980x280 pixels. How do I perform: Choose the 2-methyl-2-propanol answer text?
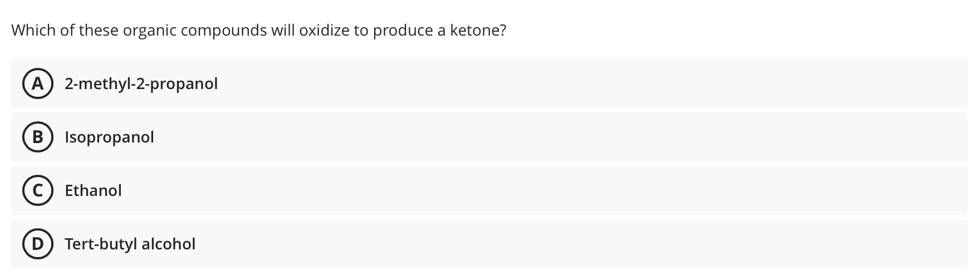point(141,84)
